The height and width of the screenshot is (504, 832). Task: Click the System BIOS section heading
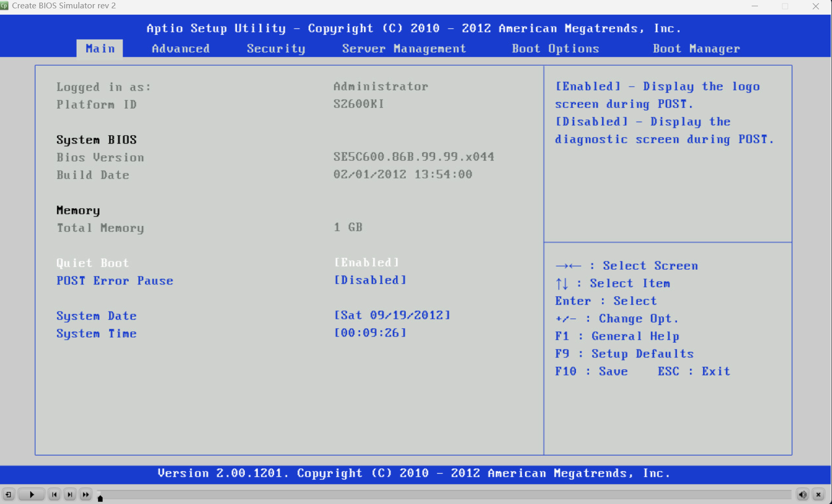[97, 140]
